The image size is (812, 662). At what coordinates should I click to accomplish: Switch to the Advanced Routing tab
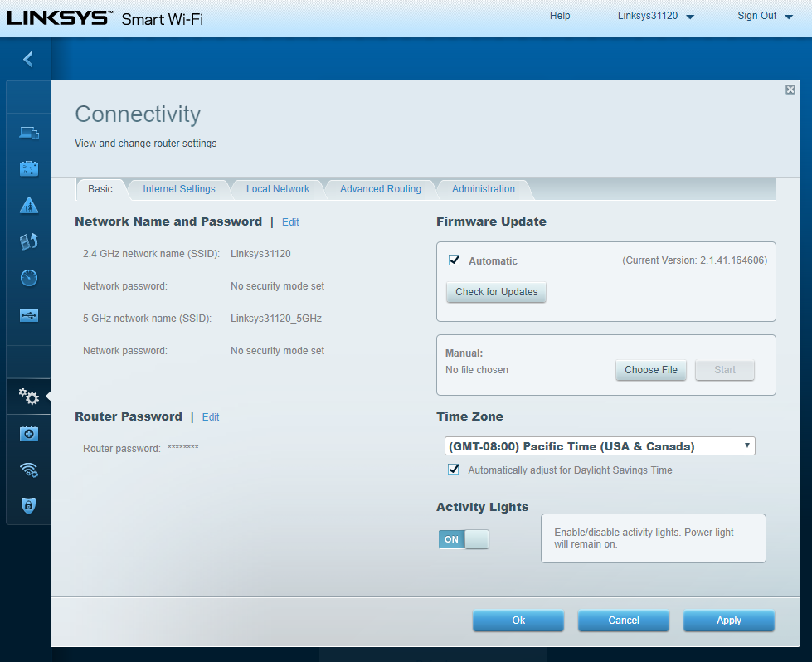coord(381,189)
